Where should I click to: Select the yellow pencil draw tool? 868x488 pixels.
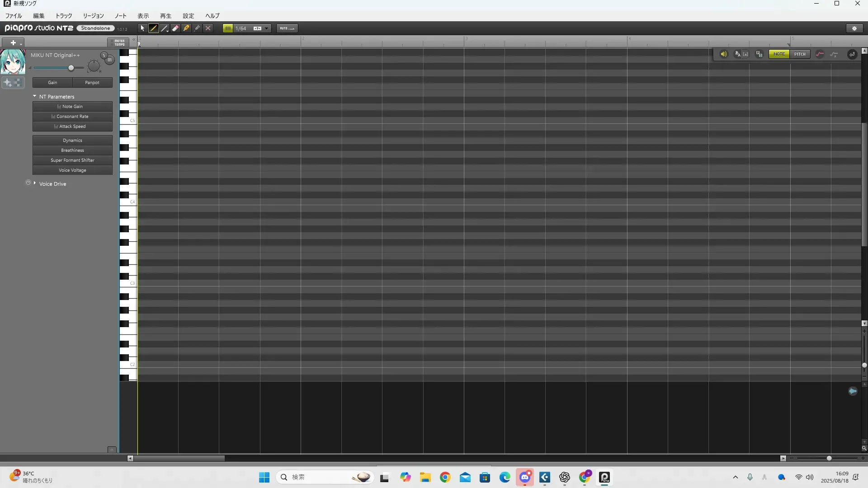153,28
